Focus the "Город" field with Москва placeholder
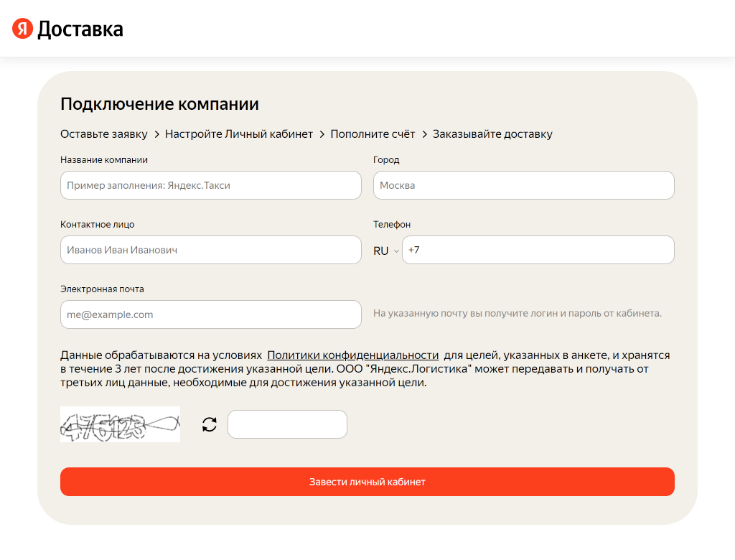735x560 pixels. point(523,185)
